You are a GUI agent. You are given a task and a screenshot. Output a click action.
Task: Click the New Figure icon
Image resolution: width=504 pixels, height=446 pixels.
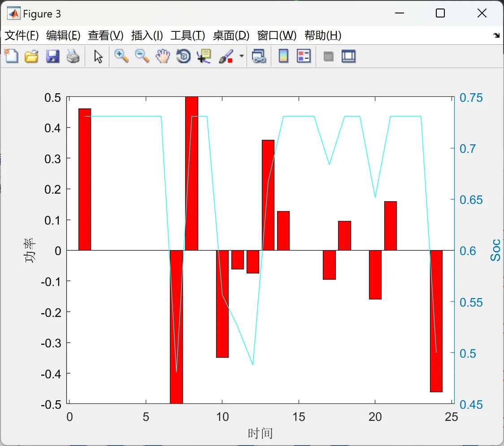point(12,56)
